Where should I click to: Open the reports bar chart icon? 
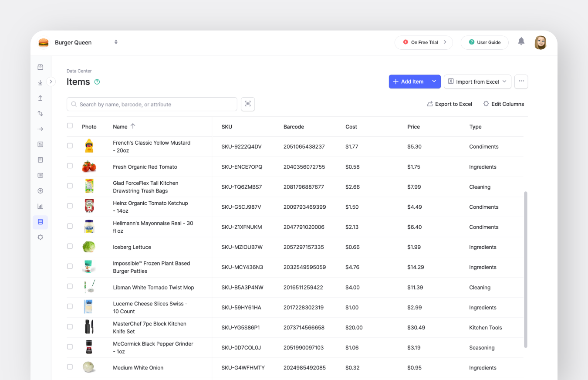click(40, 206)
